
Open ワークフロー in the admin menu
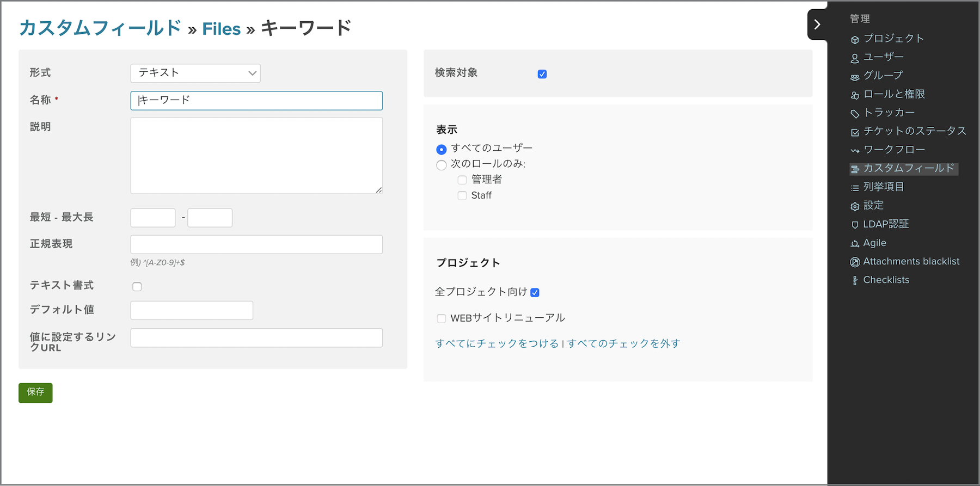pos(894,150)
